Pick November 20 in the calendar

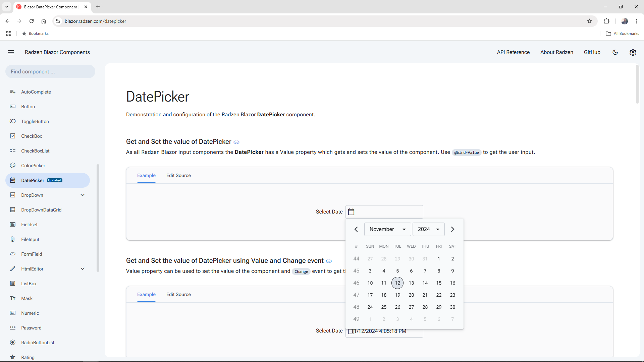point(411,295)
